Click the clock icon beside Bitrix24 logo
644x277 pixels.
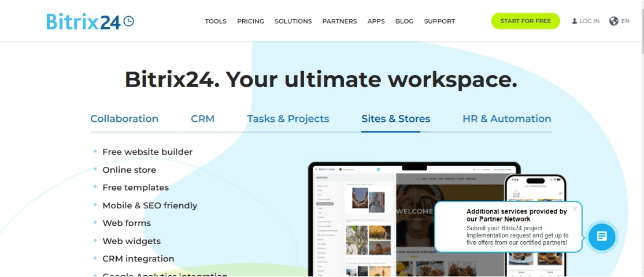(x=129, y=21)
